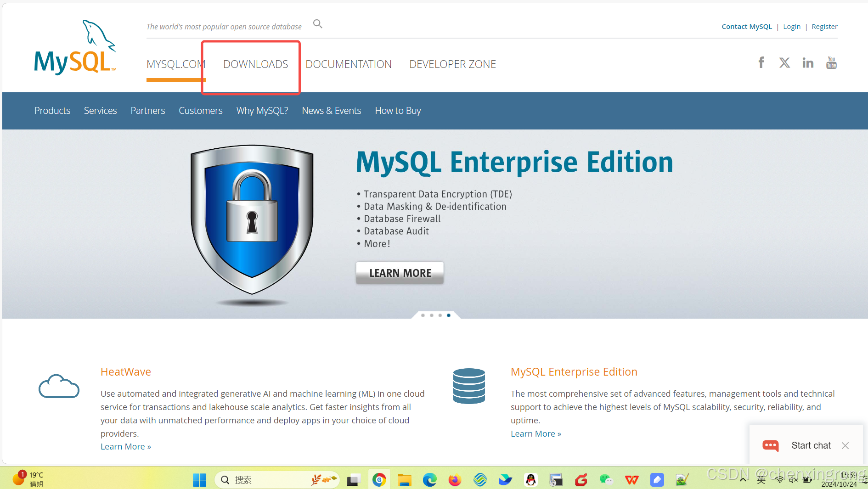Open the How to Buy menu

coord(398,111)
